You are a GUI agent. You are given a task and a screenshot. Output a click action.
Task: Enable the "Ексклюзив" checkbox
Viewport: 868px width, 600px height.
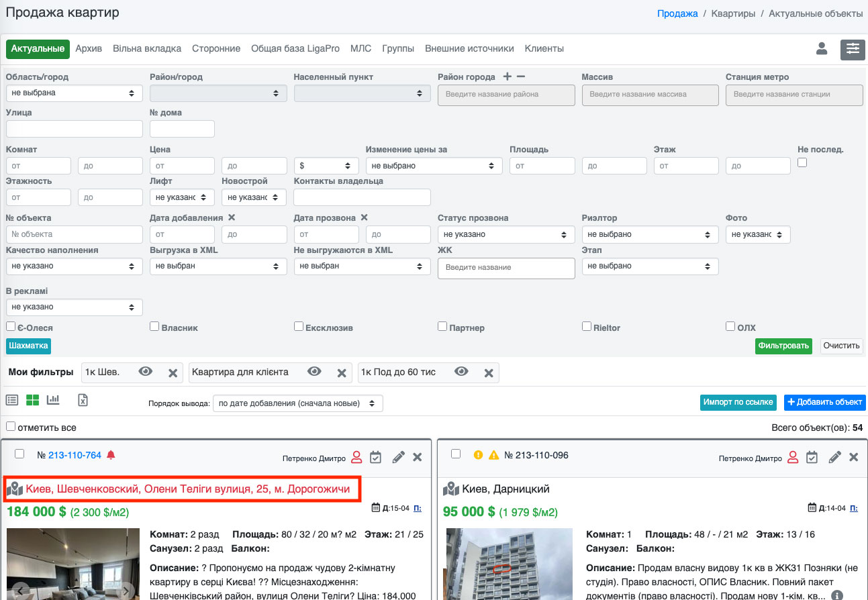(299, 326)
